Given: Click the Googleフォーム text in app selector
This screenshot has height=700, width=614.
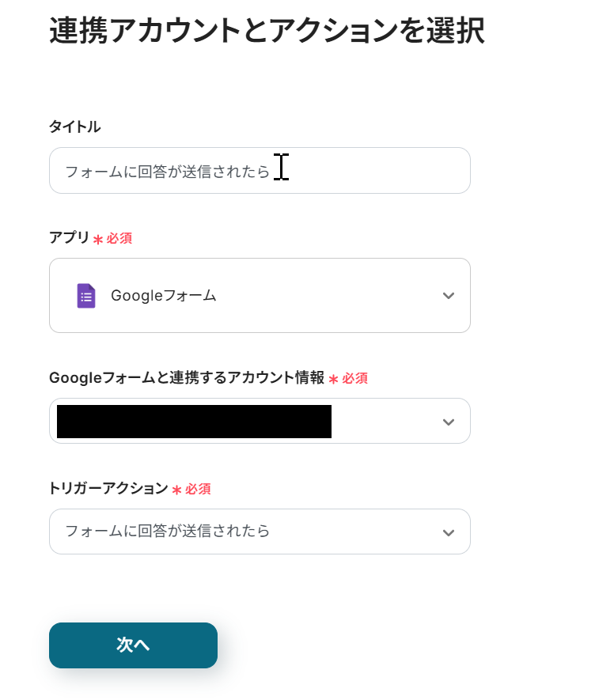Looking at the screenshot, I should [x=164, y=296].
